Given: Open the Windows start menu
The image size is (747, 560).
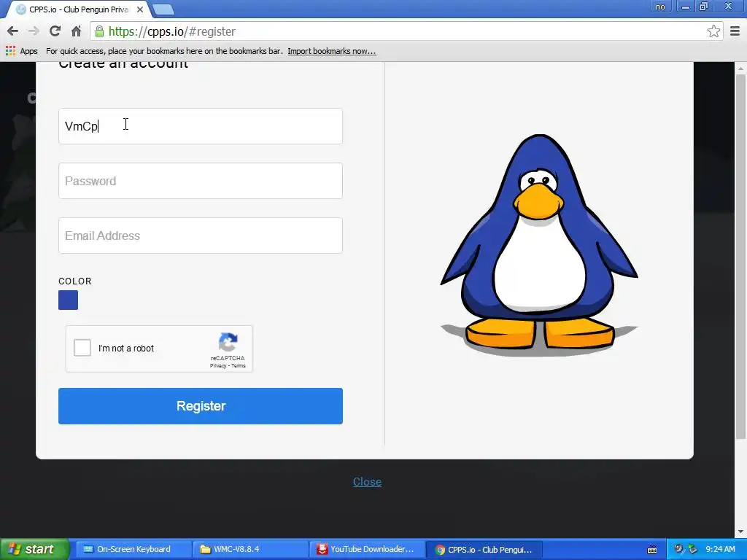Looking at the screenshot, I should click(x=34, y=549).
